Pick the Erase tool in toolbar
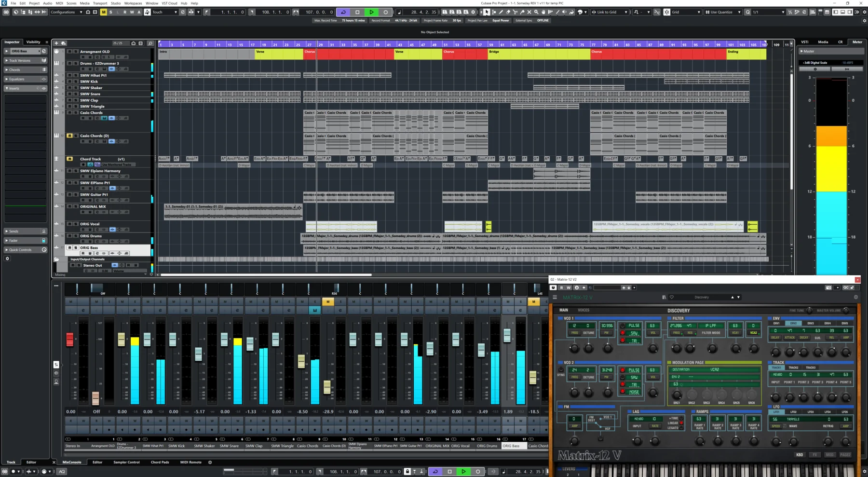Viewport: 868px width, 477px height. click(508, 12)
